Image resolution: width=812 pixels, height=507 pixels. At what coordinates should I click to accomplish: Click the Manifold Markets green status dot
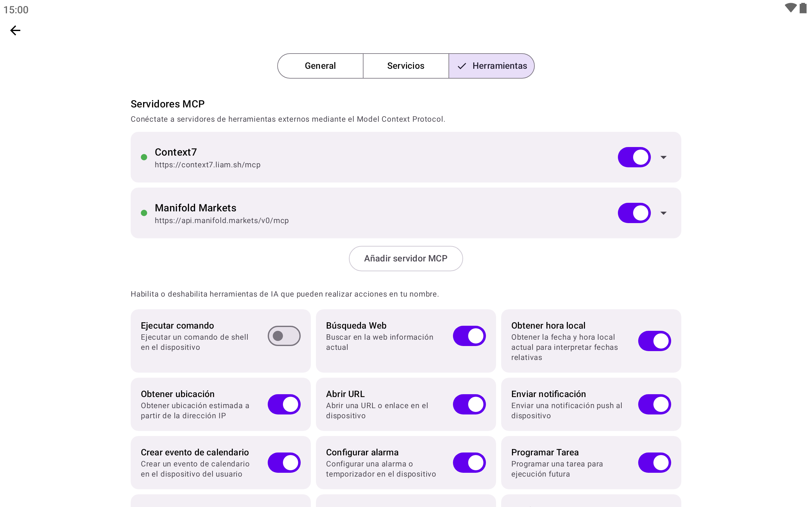[x=144, y=213]
